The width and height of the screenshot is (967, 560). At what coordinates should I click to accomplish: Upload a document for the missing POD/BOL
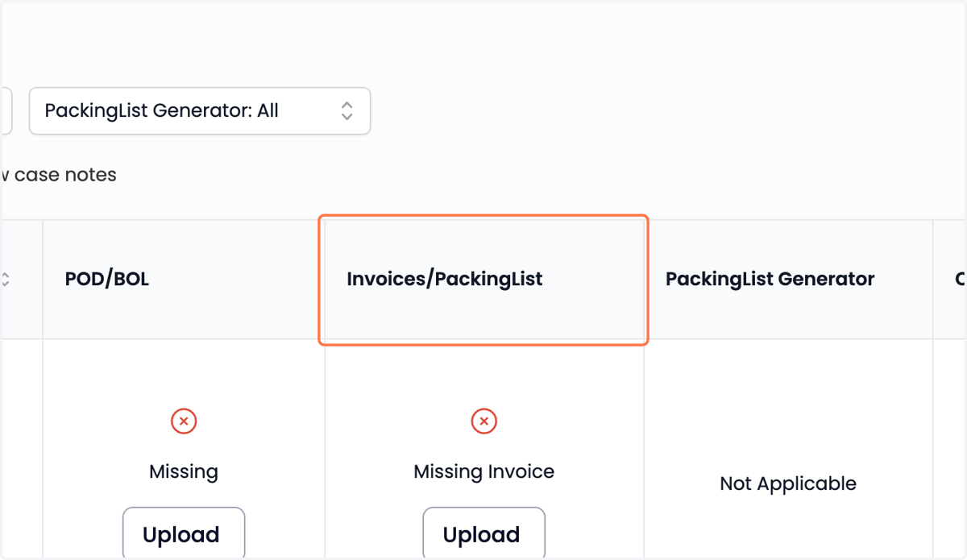click(184, 533)
